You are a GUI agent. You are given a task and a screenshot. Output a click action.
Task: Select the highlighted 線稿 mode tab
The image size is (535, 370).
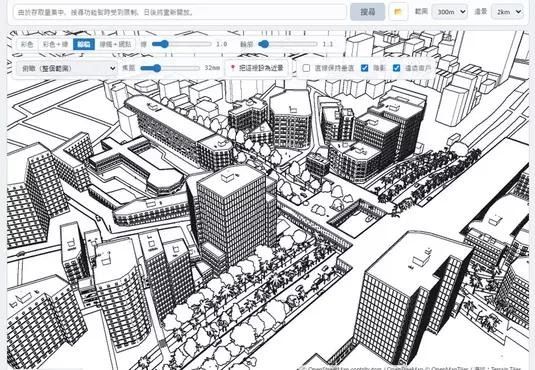(84, 44)
